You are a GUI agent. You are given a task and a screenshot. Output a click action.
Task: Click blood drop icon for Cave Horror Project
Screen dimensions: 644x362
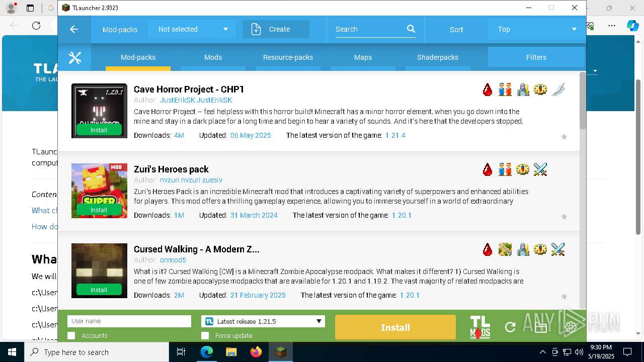tap(488, 89)
